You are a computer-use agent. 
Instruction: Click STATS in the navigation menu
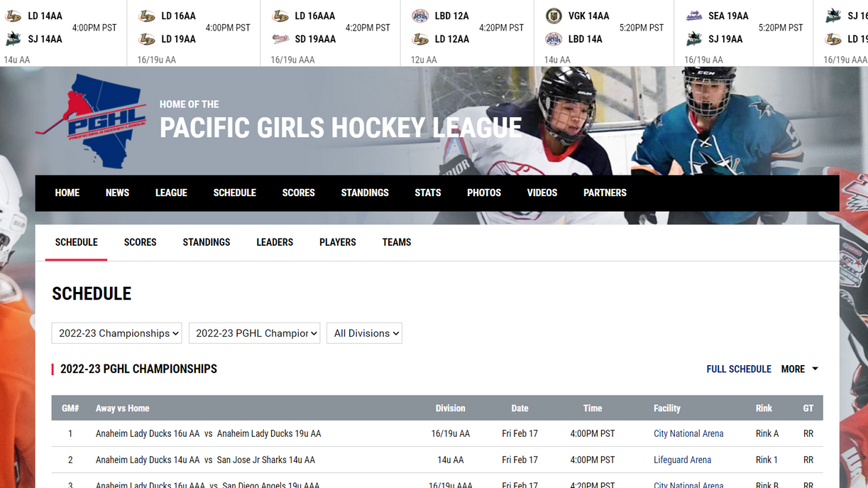(427, 193)
